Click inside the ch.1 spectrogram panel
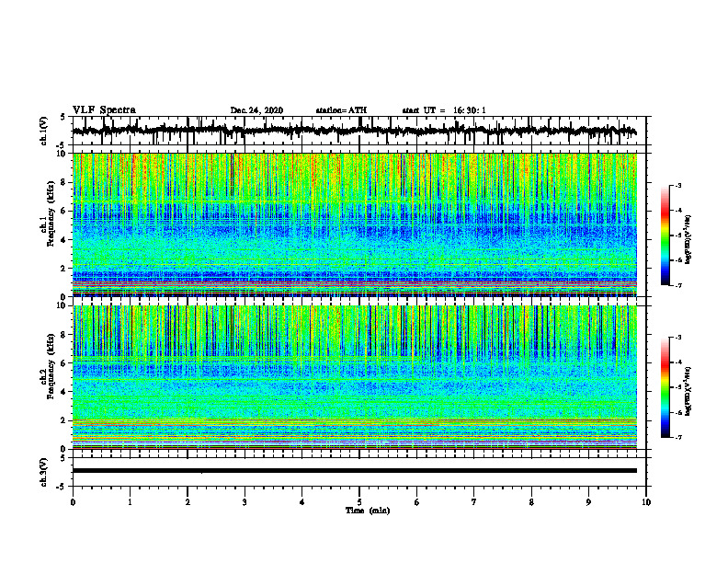 point(355,224)
